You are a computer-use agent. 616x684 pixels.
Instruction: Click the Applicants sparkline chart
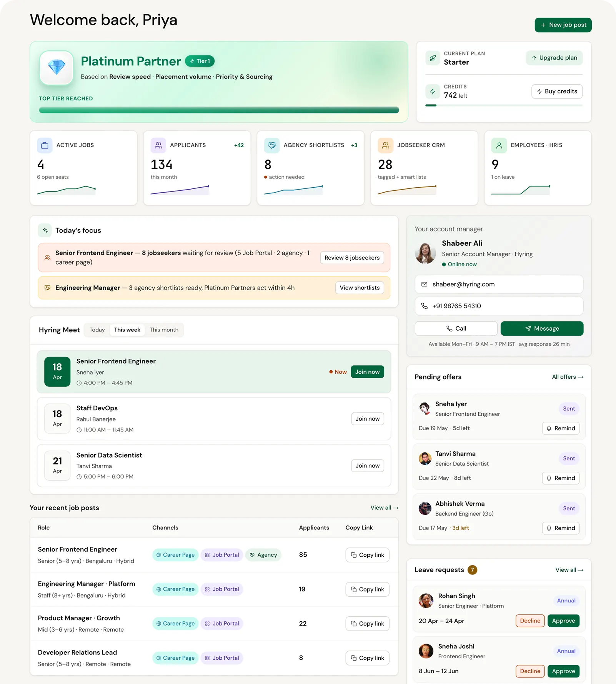point(180,190)
